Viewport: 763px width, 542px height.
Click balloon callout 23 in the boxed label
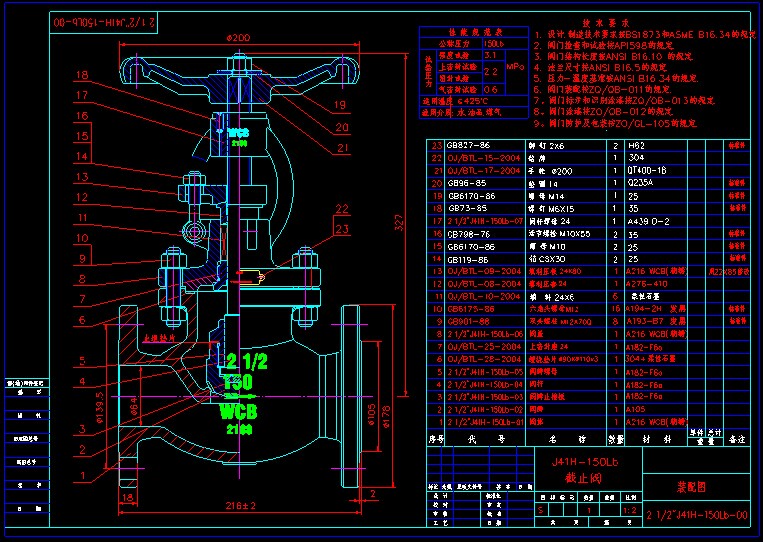[342, 229]
